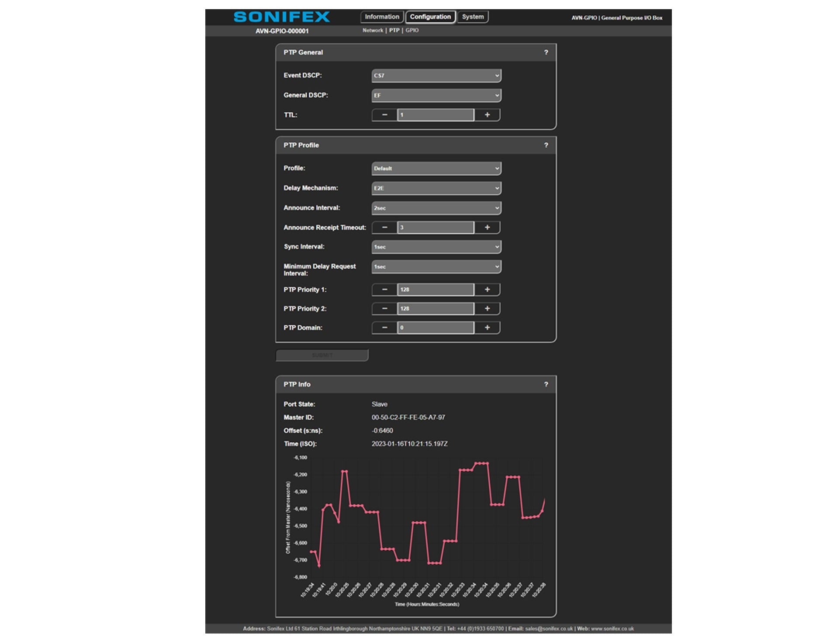Open the Network sub-menu link
The image size is (837, 644).
coord(373,31)
